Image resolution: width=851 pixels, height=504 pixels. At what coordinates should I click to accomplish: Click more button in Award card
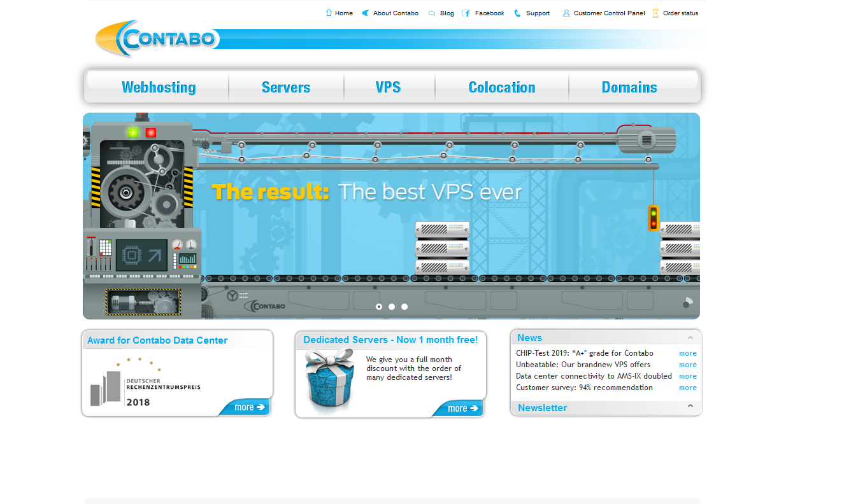(246, 407)
